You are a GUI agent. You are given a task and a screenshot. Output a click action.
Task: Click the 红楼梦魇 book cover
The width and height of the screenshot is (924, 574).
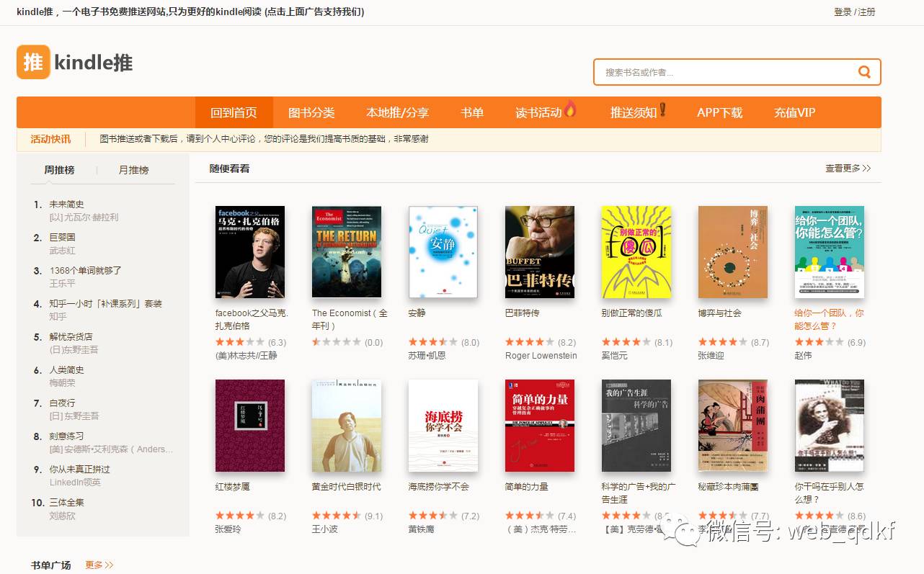(x=250, y=426)
